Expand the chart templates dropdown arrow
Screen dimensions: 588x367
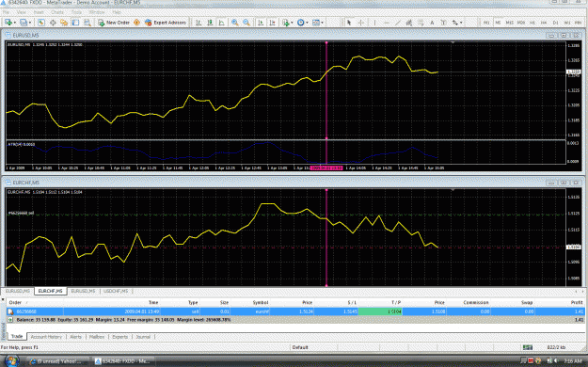click(x=322, y=23)
